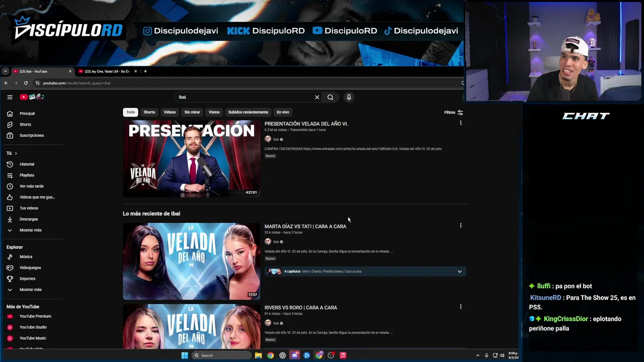Click the taskbar clock
The height and width of the screenshot is (362, 644).
[x=513, y=355]
